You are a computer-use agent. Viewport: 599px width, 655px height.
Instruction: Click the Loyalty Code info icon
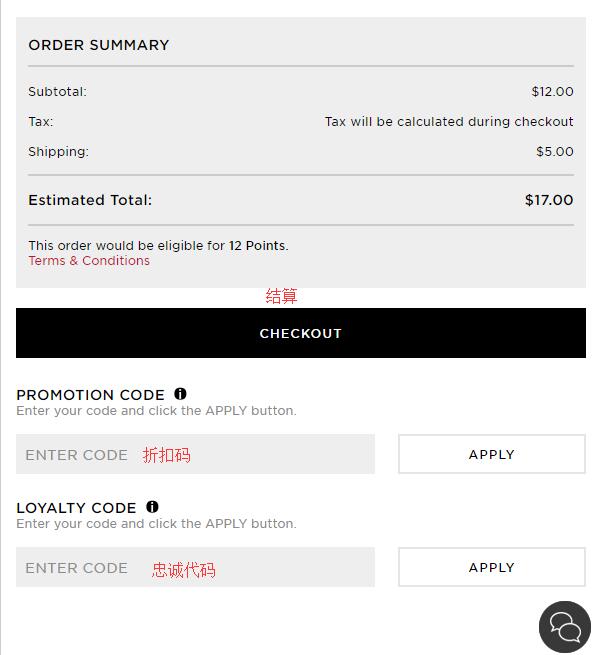[152, 507]
